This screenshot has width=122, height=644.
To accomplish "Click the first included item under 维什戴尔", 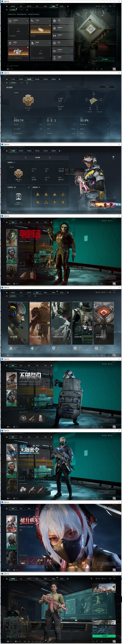I will pos(23,561).
